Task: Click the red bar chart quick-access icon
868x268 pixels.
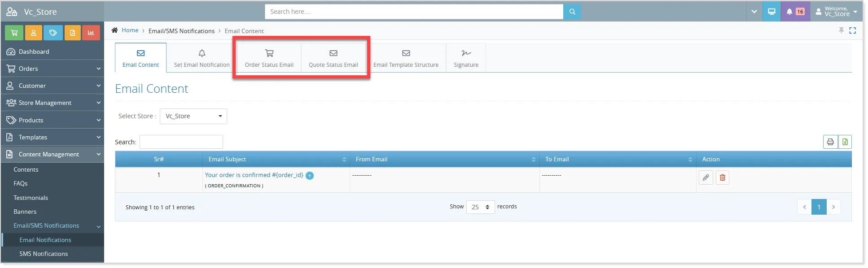Action: (91, 33)
